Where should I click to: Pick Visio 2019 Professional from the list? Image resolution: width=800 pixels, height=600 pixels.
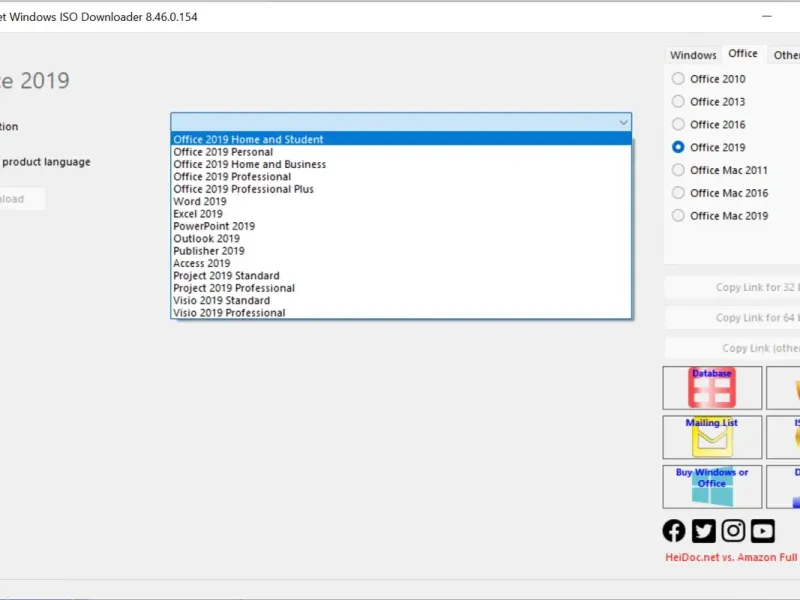[x=401, y=313]
